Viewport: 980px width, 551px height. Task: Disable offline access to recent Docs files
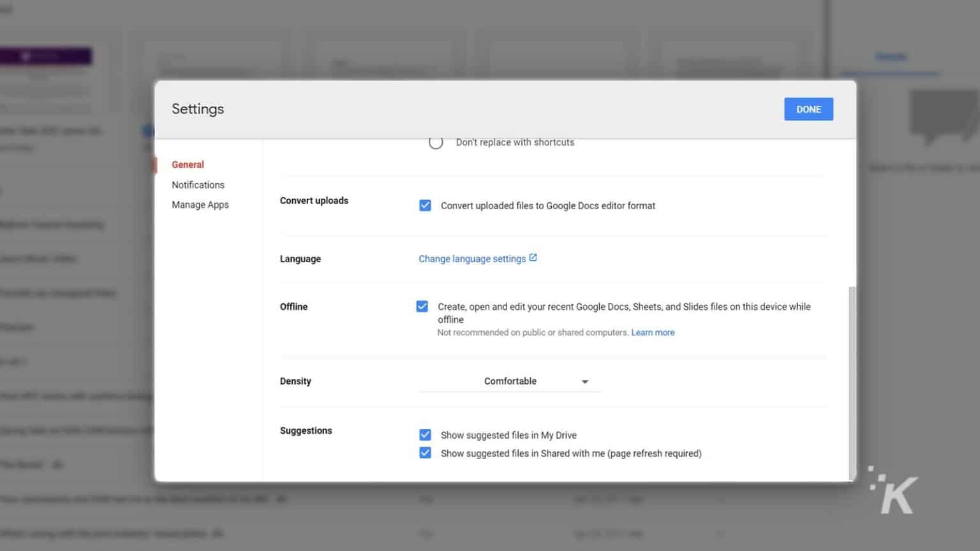pos(422,306)
